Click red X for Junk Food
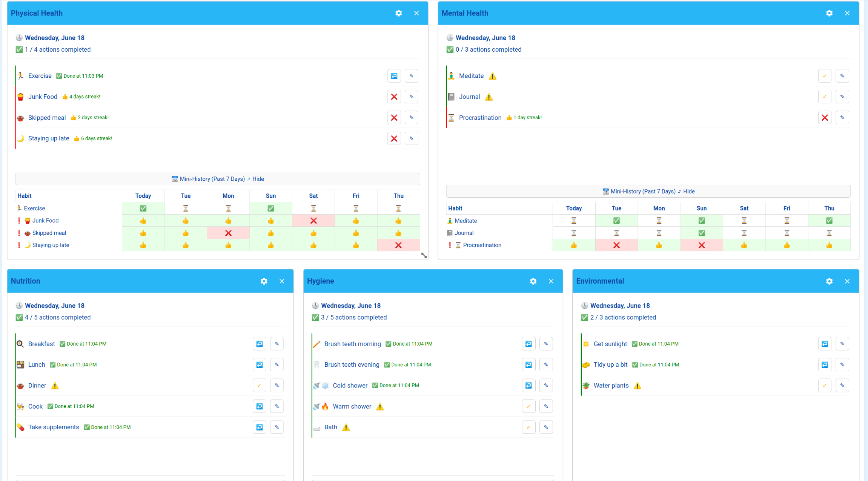The image size is (868, 481). (394, 97)
